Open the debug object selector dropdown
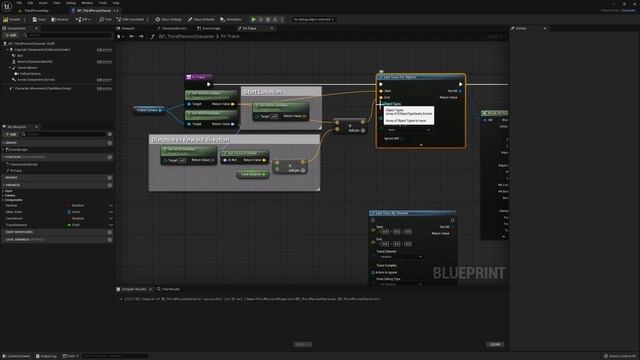This screenshot has height=360, width=640. click(x=313, y=19)
